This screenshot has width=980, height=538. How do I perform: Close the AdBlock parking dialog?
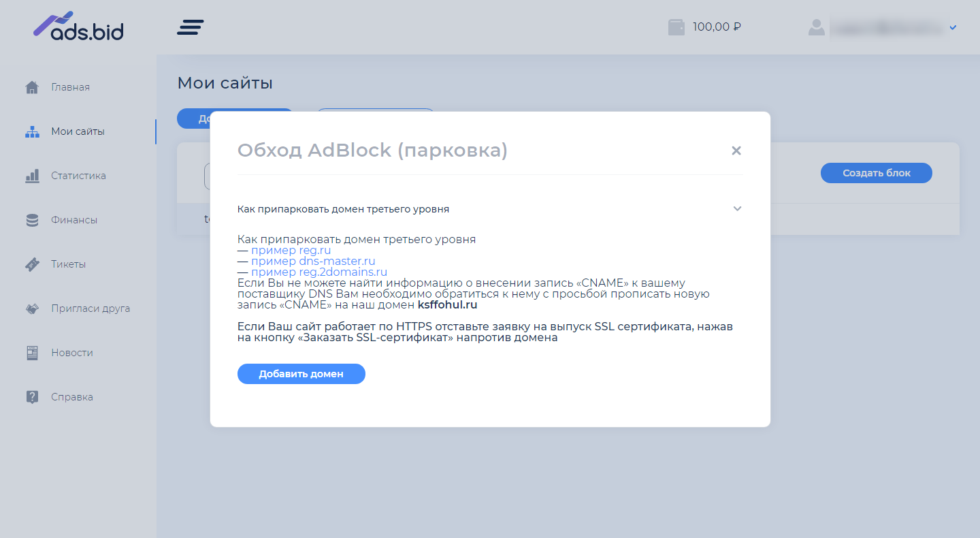click(x=736, y=151)
